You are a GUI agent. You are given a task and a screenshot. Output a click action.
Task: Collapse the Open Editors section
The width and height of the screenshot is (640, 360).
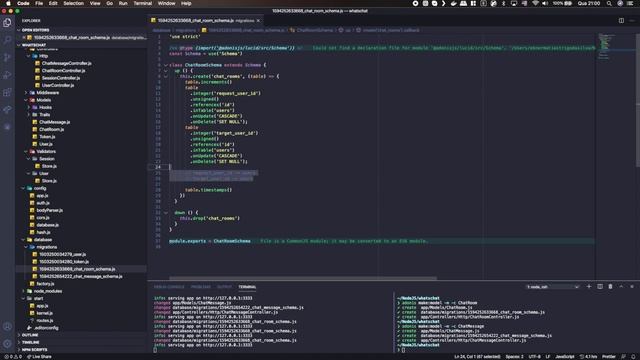(x=19, y=30)
